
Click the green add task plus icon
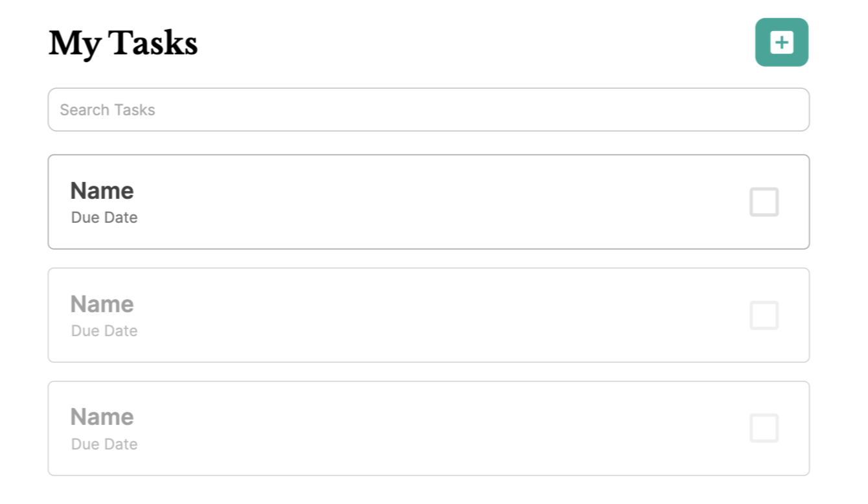point(782,43)
